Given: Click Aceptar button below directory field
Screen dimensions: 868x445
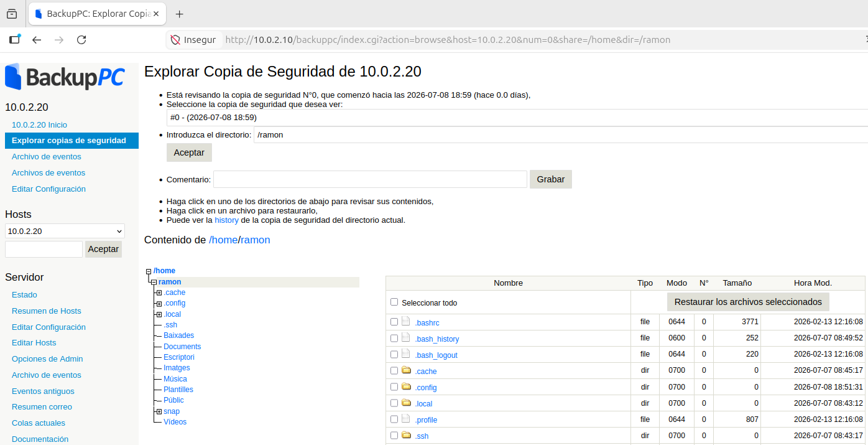Looking at the screenshot, I should pos(189,152).
